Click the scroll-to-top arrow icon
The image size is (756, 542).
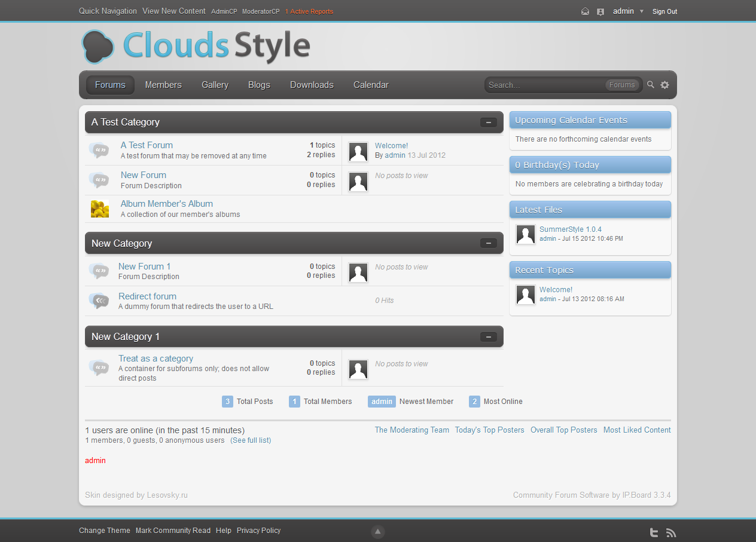click(x=377, y=532)
